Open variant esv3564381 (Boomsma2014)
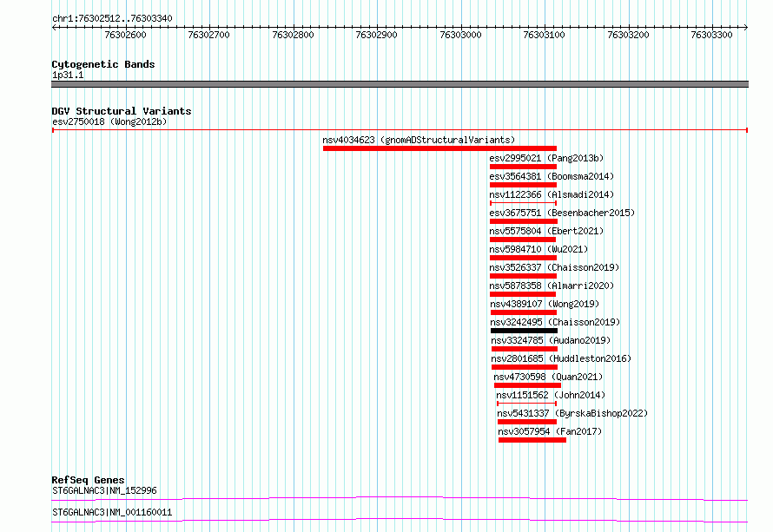The image size is (773, 532). [x=552, y=176]
